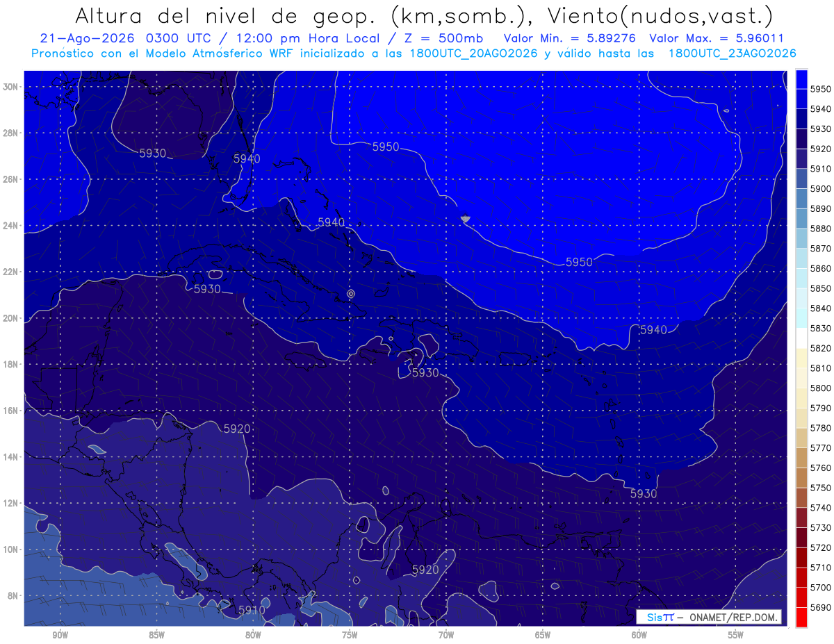This screenshot has width=834, height=644.
Task: Click the legend value 5870
Action: [820, 248]
